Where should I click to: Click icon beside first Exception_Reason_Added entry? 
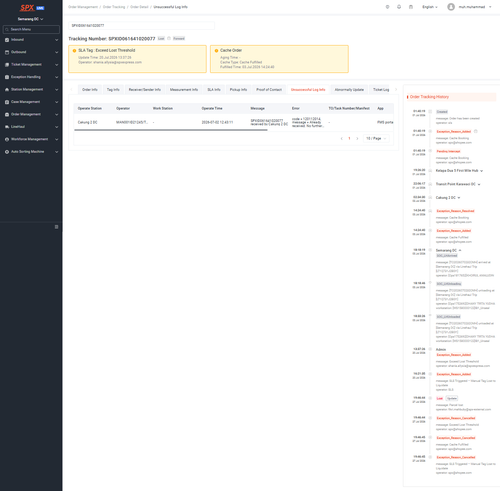click(476, 131)
